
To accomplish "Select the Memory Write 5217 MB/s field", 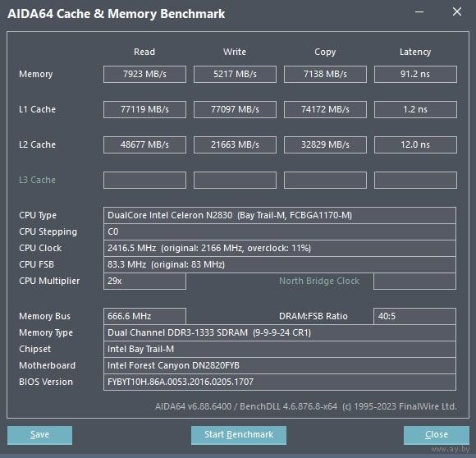I will click(x=235, y=74).
